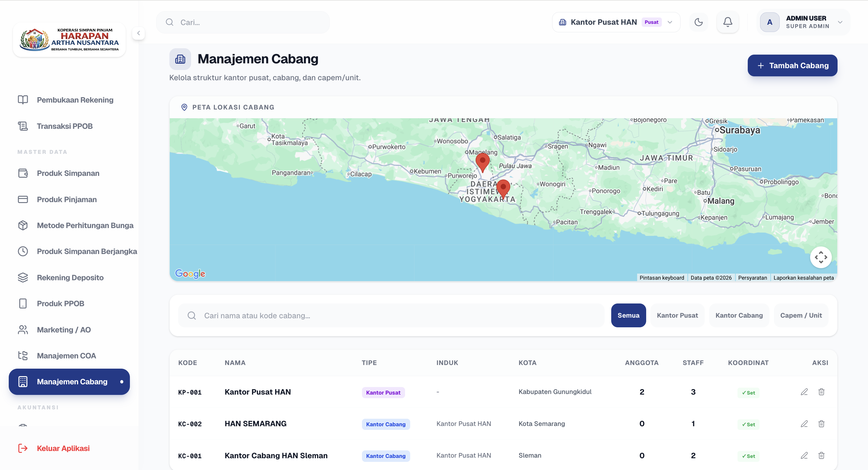Select the Capem / Unit filter tab

[x=801, y=315]
